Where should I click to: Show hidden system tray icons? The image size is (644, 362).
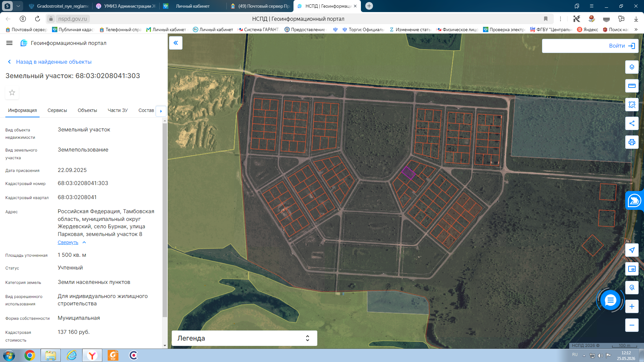(584, 356)
